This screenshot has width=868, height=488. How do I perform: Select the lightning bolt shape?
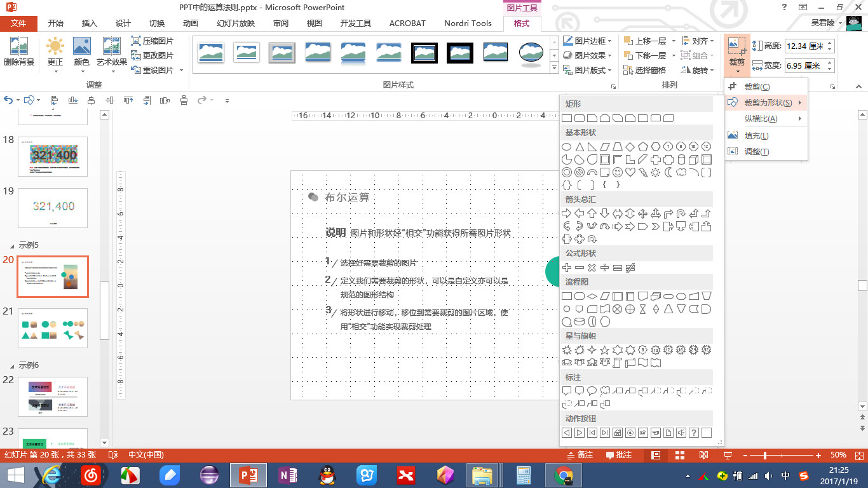(x=642, y=172)
